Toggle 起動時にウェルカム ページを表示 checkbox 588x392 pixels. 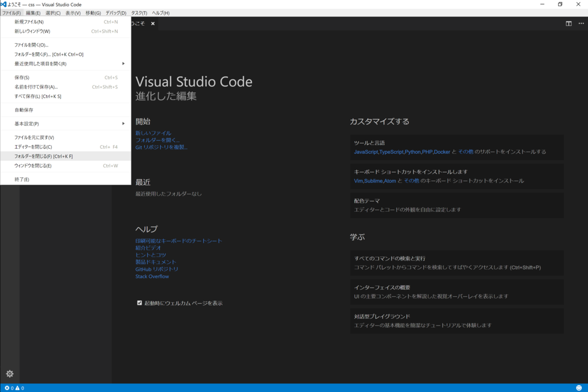[140, 303]
